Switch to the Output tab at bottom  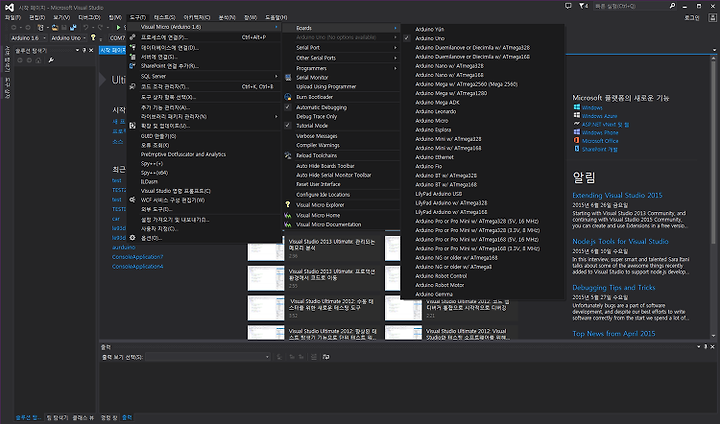click(x=127, y=418)
